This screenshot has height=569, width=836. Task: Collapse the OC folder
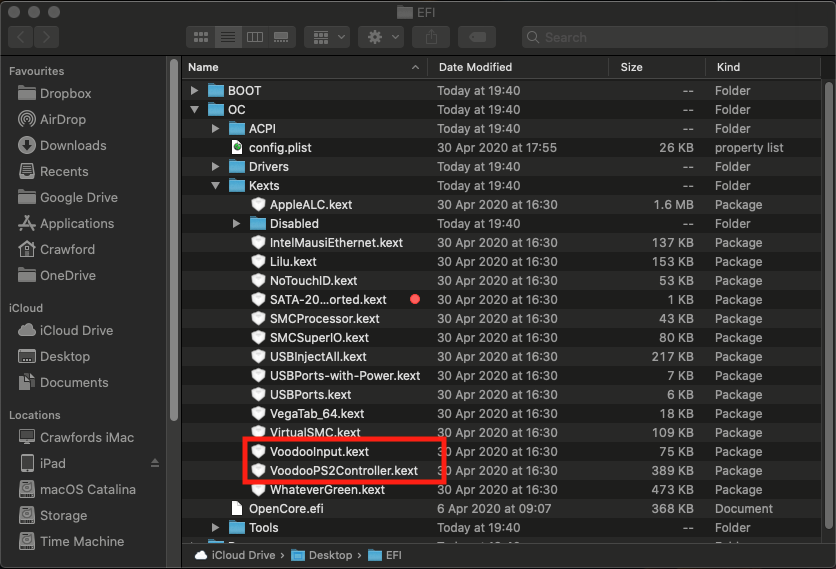[195, 110]
